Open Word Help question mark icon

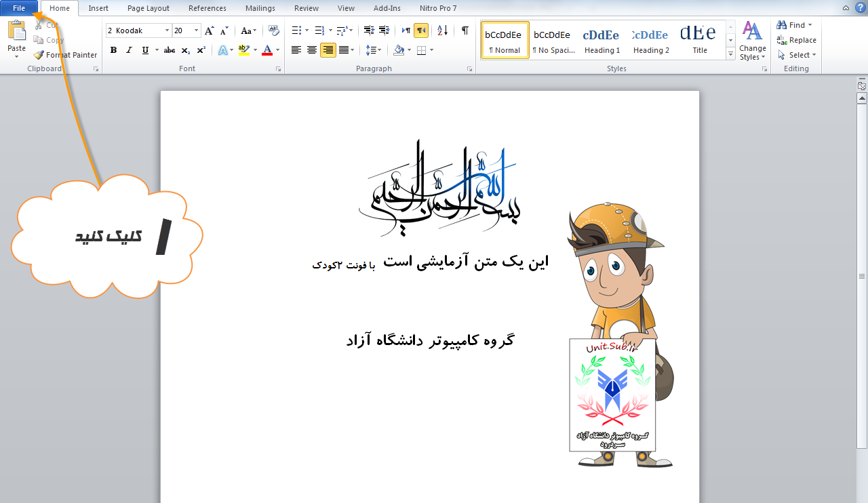click(860, 8)
